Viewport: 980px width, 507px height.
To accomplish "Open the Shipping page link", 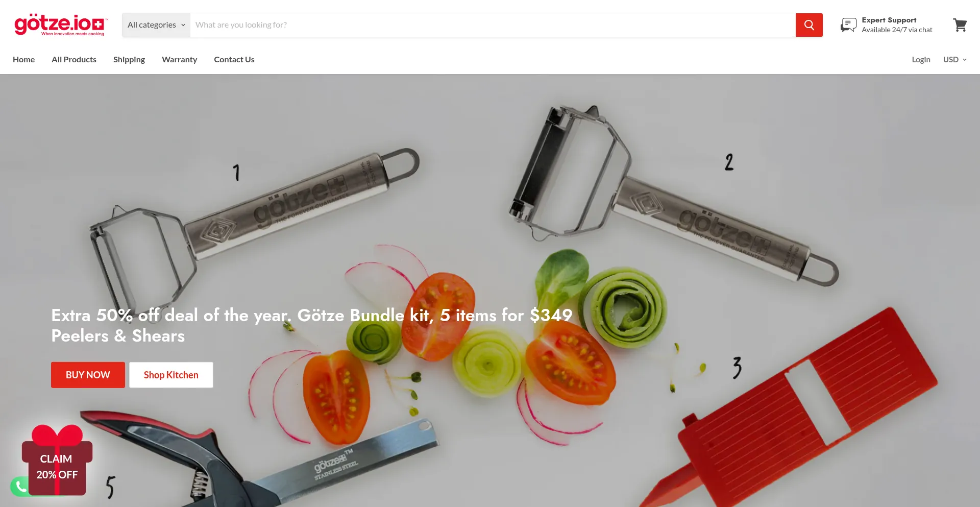I will tap(129, 60).
